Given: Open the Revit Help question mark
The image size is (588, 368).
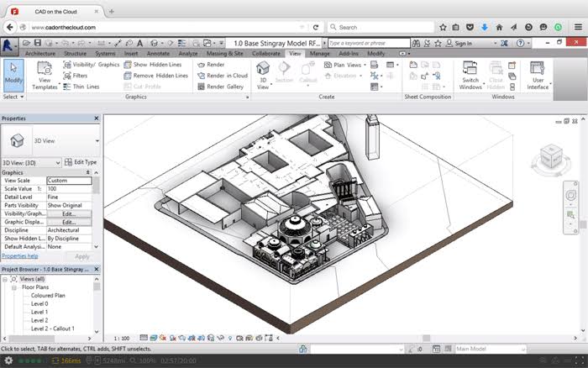Looking at the screenshot, I should point(520,43).
